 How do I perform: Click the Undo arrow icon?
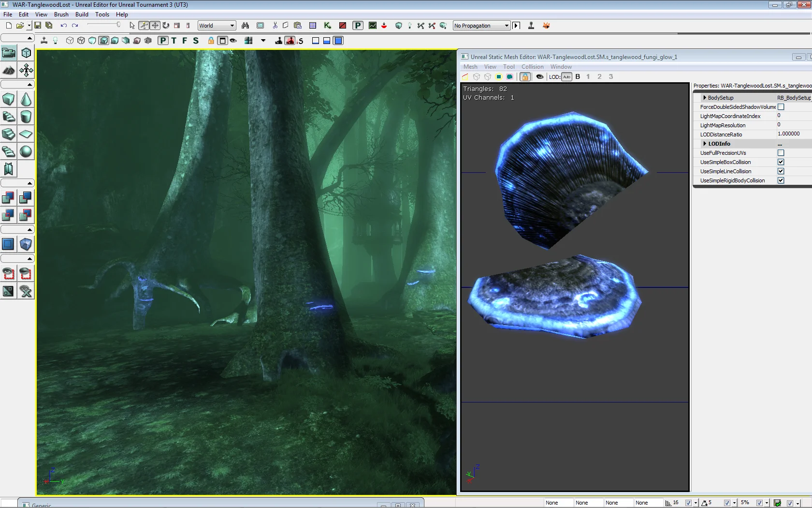click(x=63, y=26)
